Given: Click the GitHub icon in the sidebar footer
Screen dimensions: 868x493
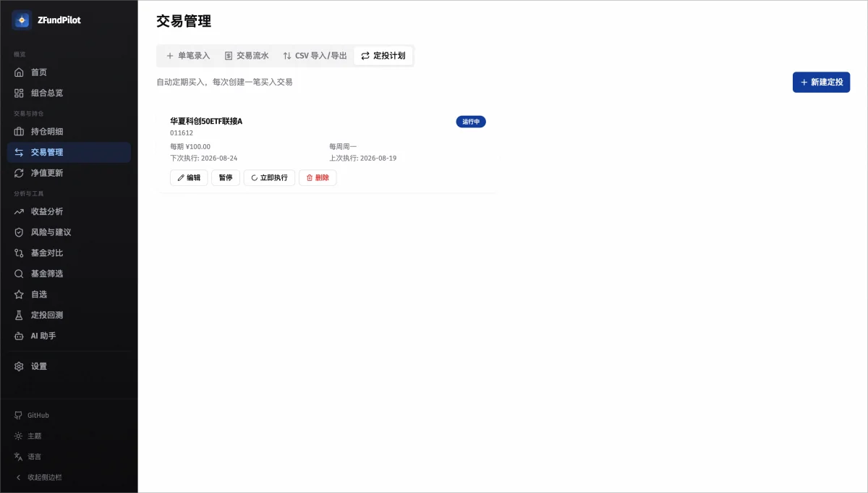Looking at the screenshot, I should tap(18, 416).
